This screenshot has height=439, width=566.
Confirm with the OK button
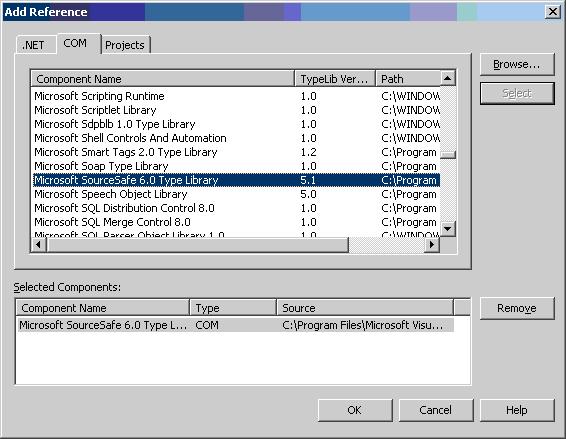click(x=355, y=410)
